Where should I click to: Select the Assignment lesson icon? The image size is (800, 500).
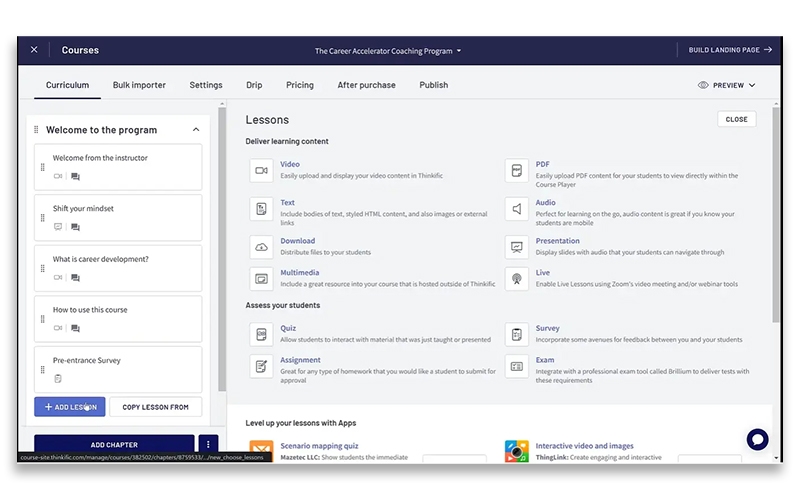click(x=261, y=366)
